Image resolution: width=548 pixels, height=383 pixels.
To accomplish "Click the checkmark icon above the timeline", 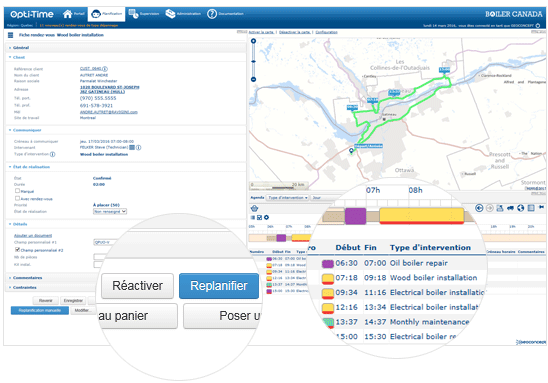I will 259,217.
